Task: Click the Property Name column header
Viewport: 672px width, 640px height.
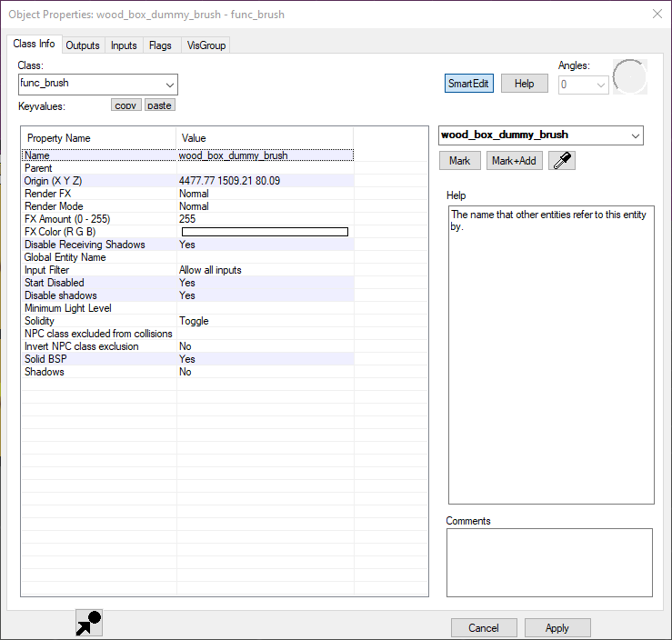Action: [98, 138]
